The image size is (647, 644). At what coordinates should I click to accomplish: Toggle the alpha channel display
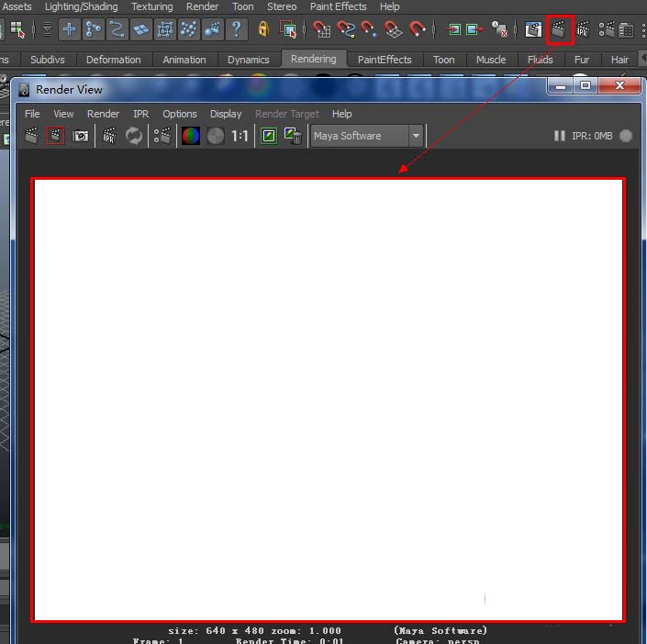215,136
